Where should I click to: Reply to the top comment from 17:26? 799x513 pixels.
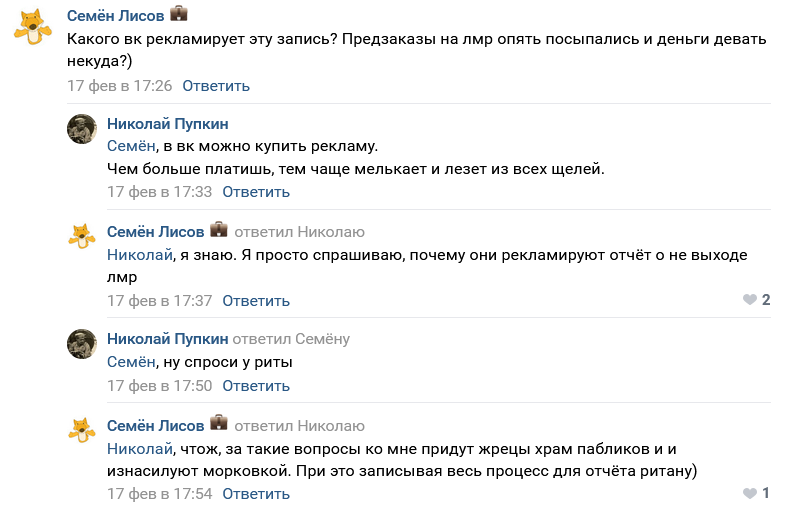216,86
